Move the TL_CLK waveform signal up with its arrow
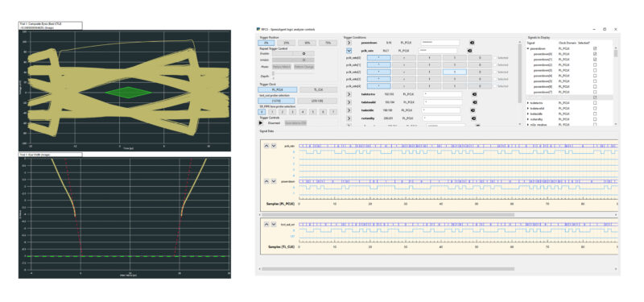 click(266, 225)
